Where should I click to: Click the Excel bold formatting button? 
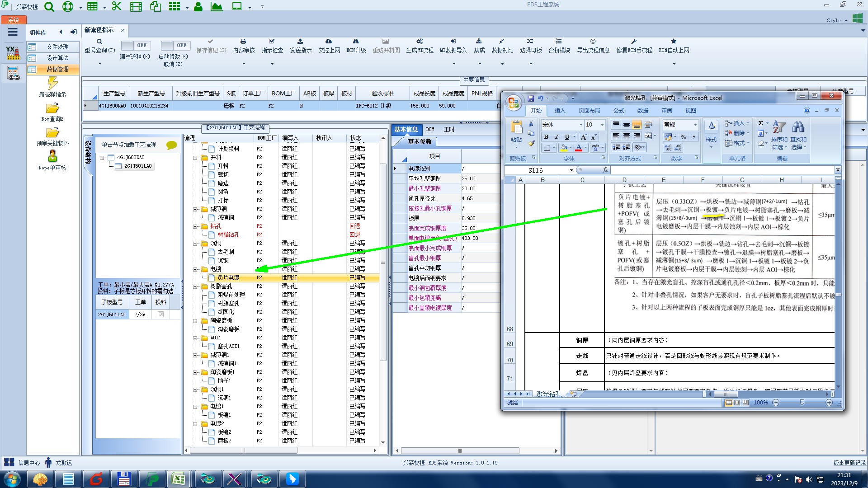coord(546,137)
